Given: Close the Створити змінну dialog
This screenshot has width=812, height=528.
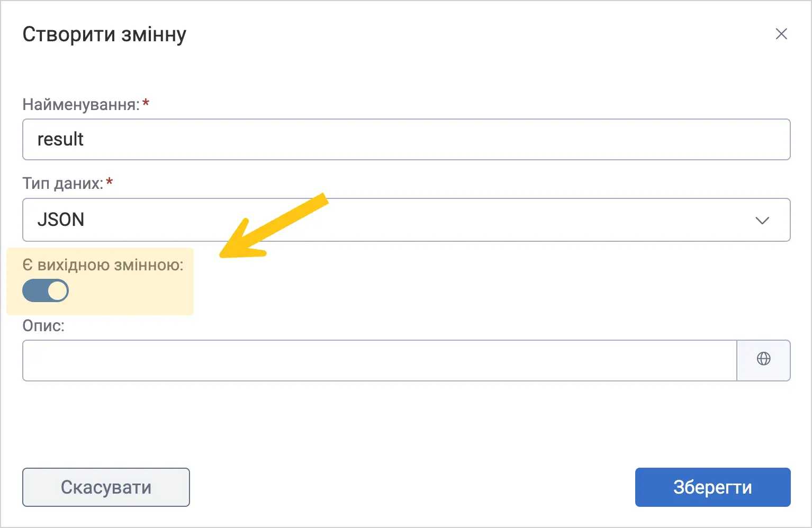Looking at the screenshot, I should click(x=781, y=34).
